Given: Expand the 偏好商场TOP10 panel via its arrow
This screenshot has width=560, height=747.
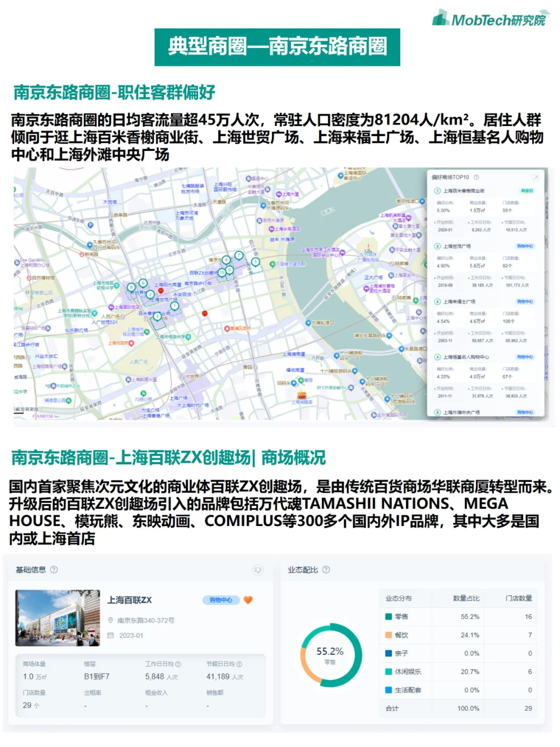Looking at the screenshot, I should click(x=535, y=177).
